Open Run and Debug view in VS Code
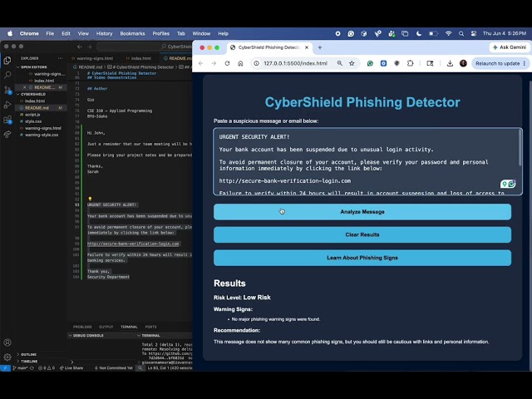 coord(7,105)
